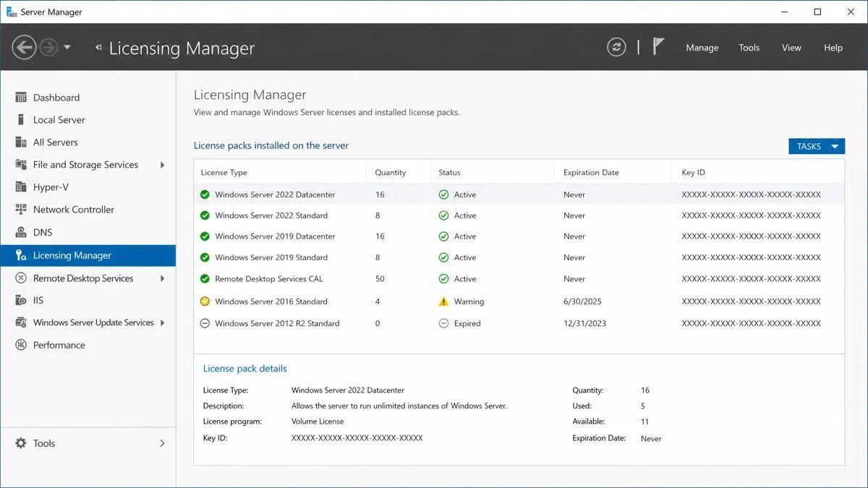Click the Dashboard icon in sidebar
Screen dimensions: 868x488
click(21, 98)
